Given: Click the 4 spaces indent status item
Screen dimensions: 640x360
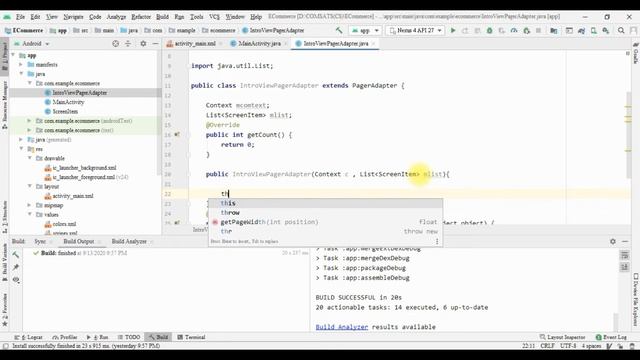Looking at the screenshot, I should point(591,346).
